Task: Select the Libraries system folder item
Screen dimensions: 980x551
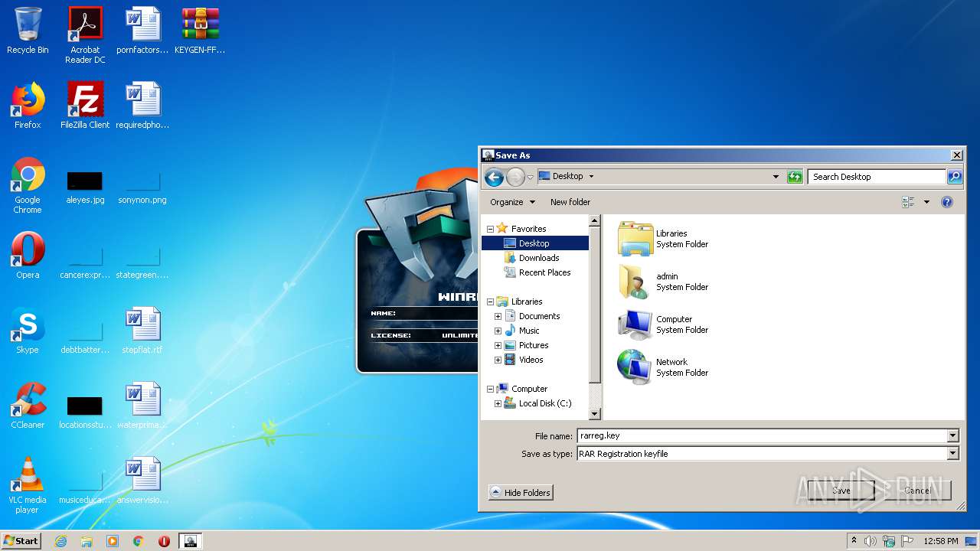Action: pos(663,239)
